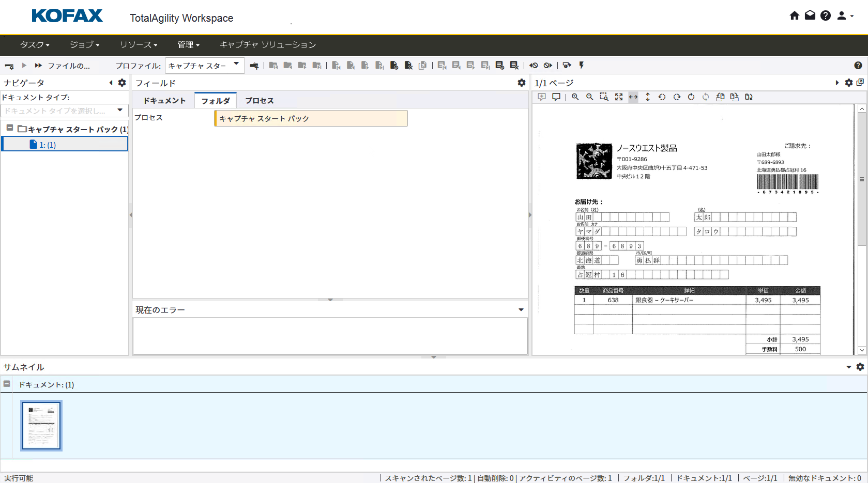The width and height of the screenshot is (868, 483).
Task: Open the ドキュメント タイプ dropdown
Action: point(65,111)
